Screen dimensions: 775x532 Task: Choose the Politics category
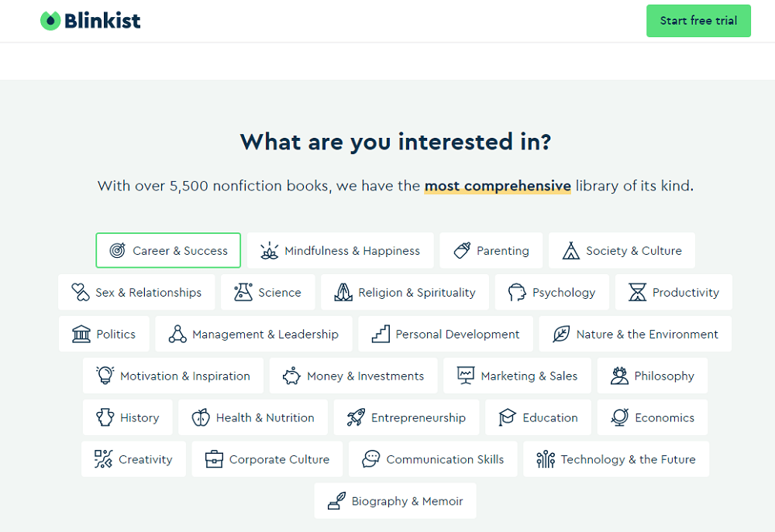104,335
